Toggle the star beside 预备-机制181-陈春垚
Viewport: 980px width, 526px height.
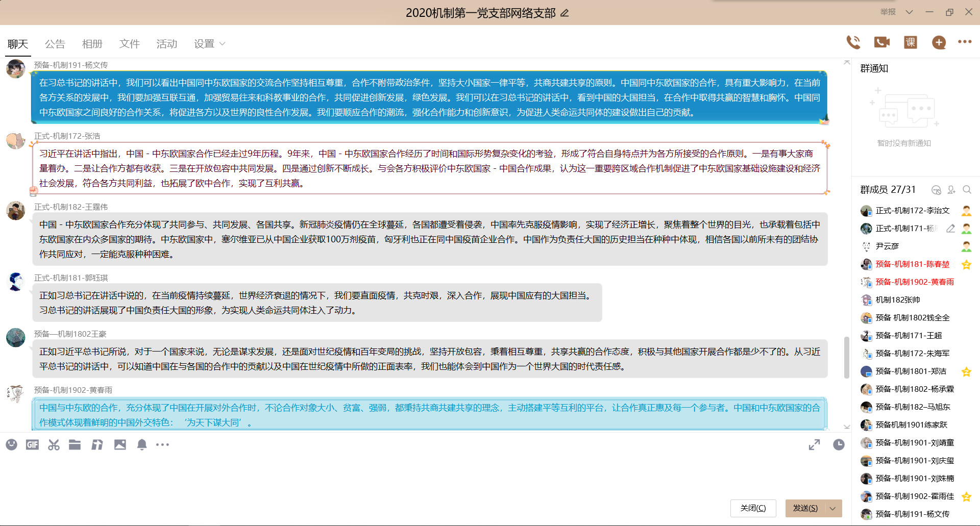(966, 264)
